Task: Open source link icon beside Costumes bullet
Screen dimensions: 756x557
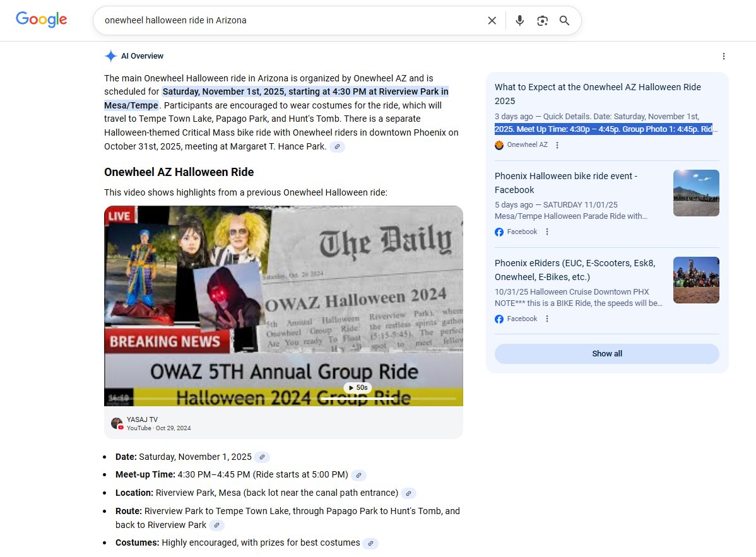Action: click(370, 543)
